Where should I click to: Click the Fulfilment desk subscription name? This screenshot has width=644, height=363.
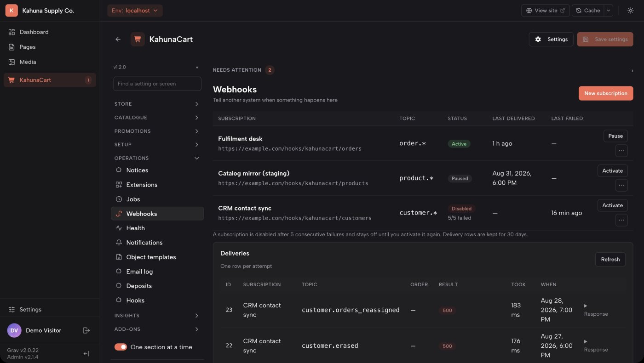241,139
